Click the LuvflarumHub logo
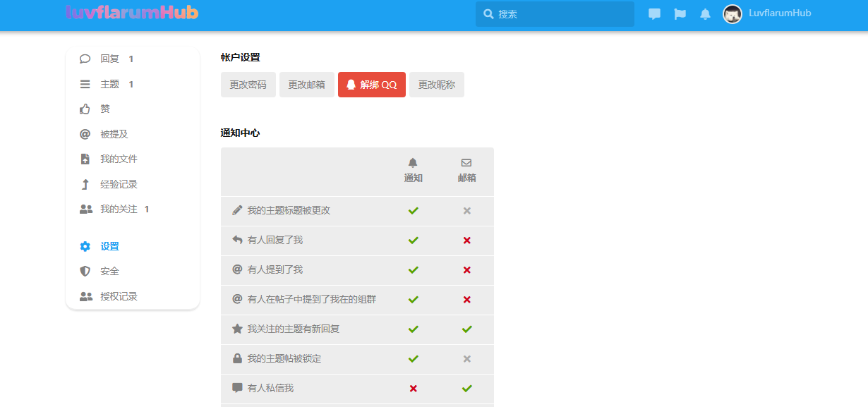This screenshot has height=407, width=868. point(132,13)
